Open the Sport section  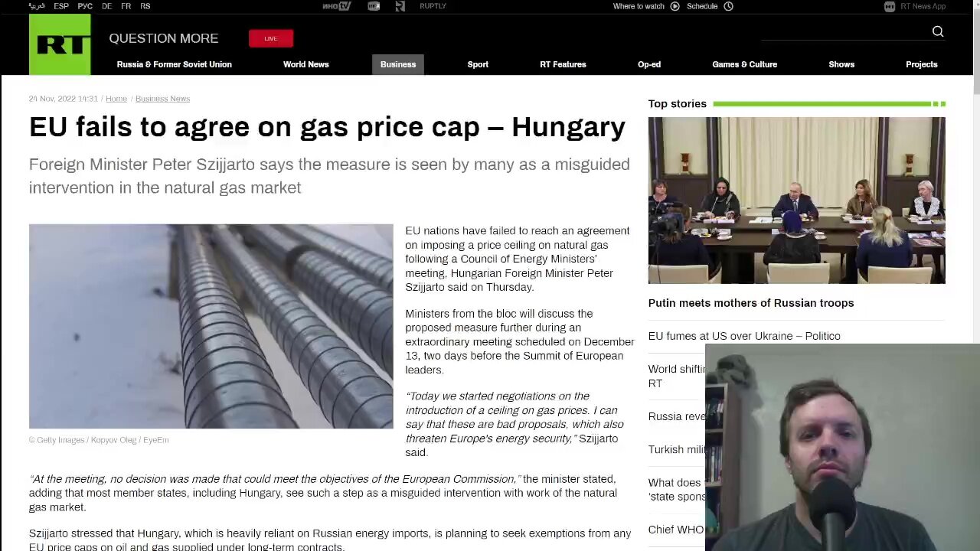478,64
